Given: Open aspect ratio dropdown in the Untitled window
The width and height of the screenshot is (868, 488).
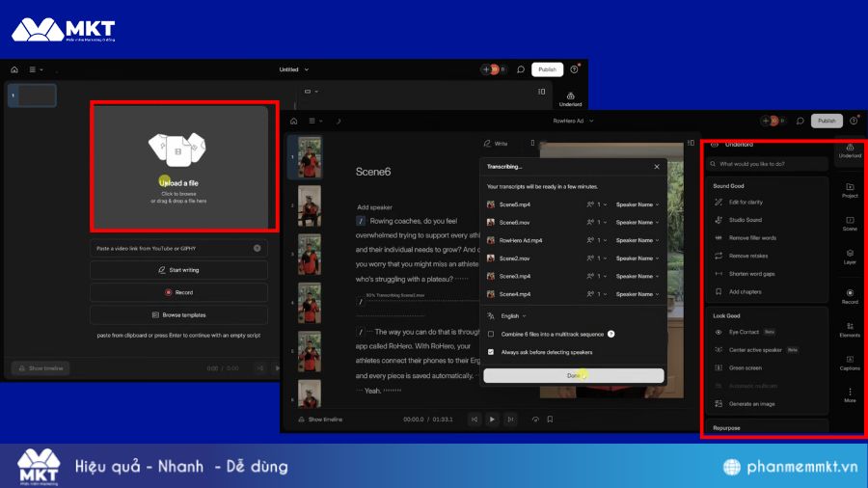Looking at the screenshot, I should pyautogui.click(x=312, y=92).
